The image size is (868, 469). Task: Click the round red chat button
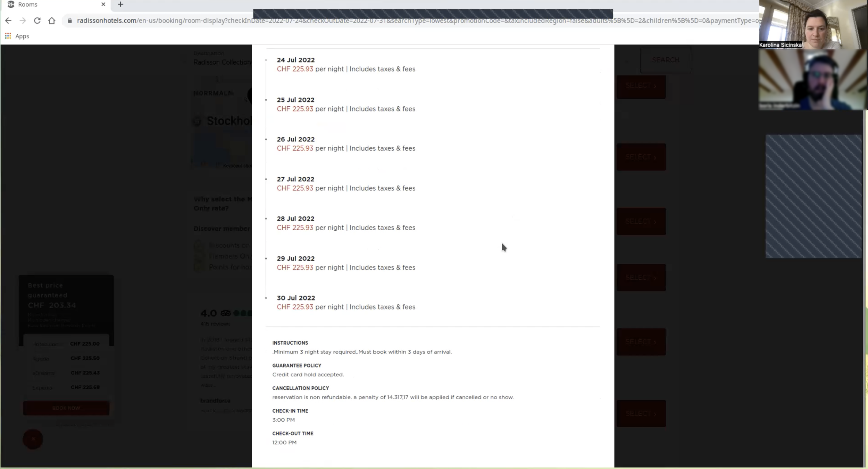point(33,439)
